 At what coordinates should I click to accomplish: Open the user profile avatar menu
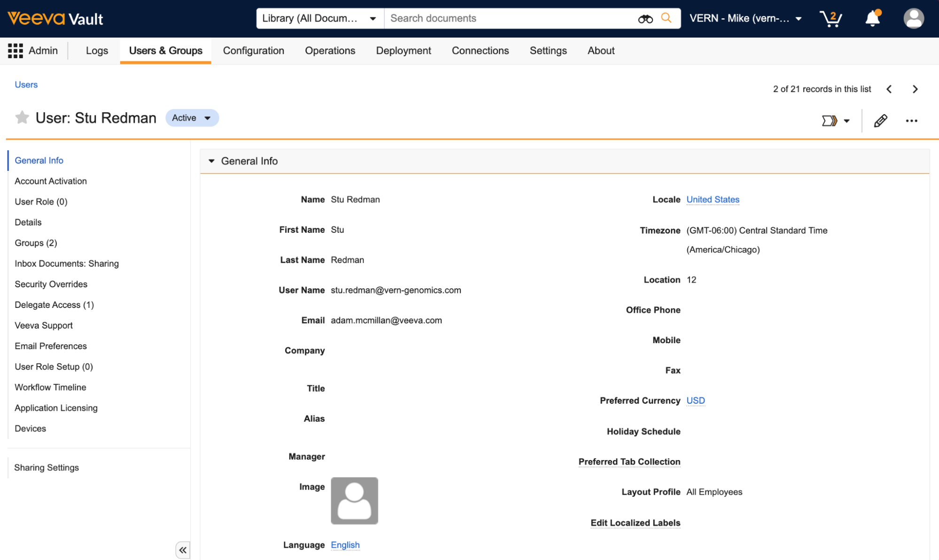click(x=913, y=19)
